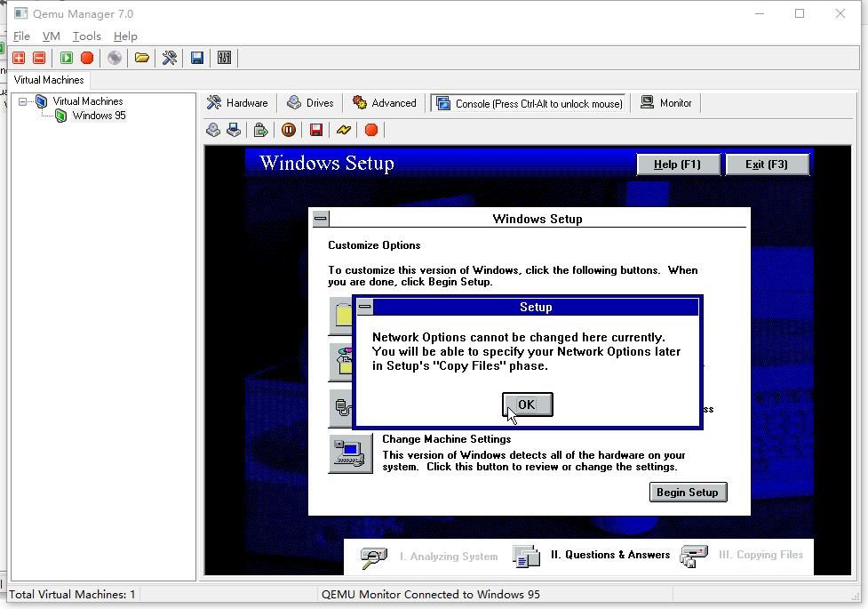The height and width of the screenshot is (609, 868).
Task: Click the 'II. Questions & Answers' step label
Action: click(610, 555)
